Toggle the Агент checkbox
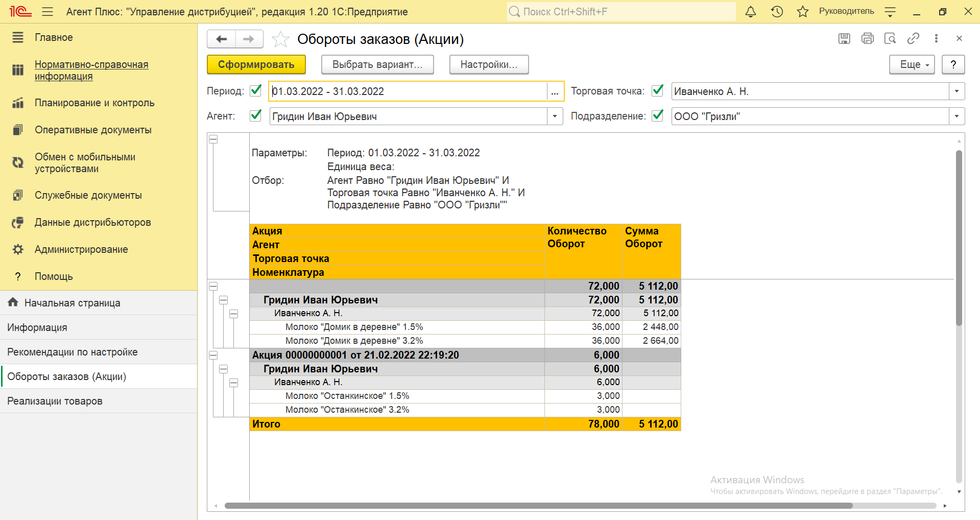This screenshot has height=520, width=980. click(x=256, y=116)
